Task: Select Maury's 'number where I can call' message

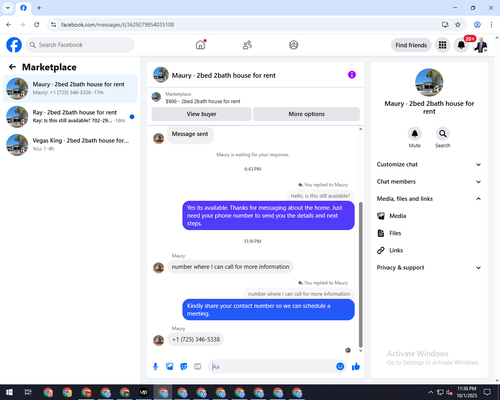Action: click(x=230, y=267)
